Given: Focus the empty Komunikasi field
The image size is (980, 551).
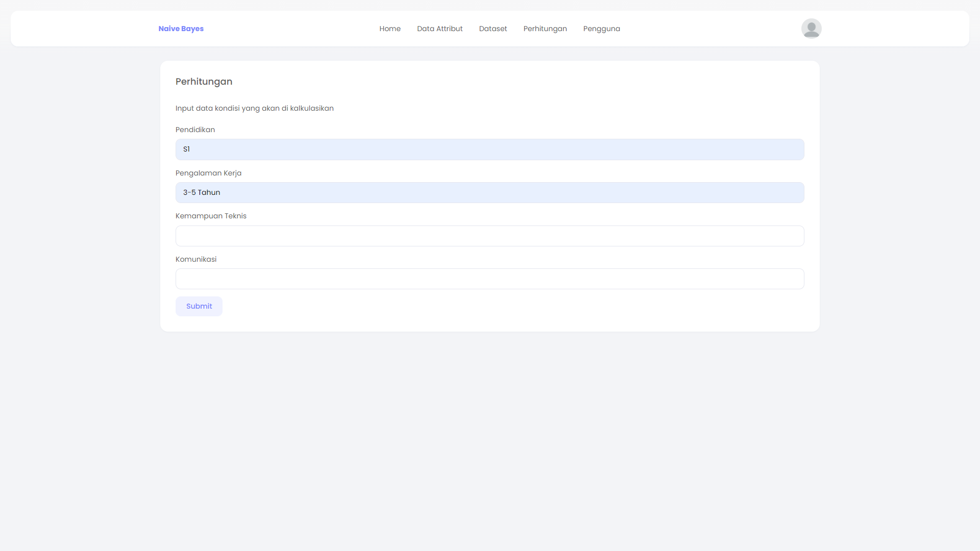Looking at the screenshot, I should pyautogui.click(x=490, y=279).
